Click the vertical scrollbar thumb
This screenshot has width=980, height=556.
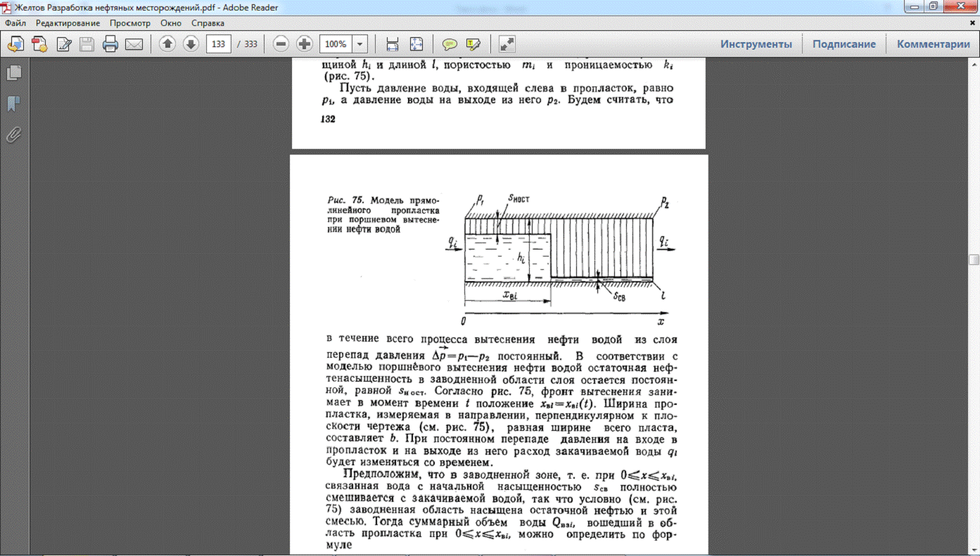click(974, 259)
